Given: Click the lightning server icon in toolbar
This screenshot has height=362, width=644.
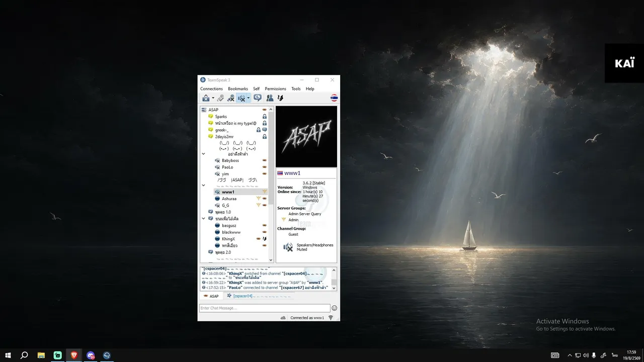Looking at the screenshot, I should click(x=280, y=98).
